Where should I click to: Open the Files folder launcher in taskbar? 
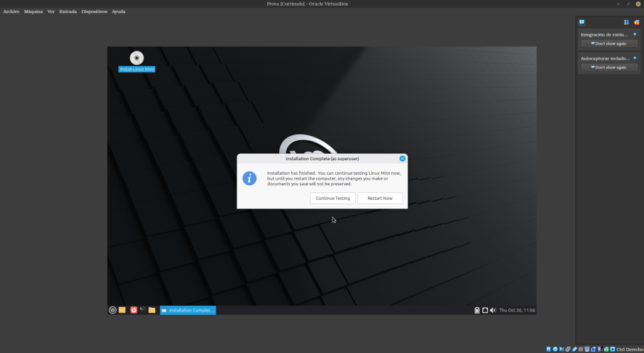point(152,310)
